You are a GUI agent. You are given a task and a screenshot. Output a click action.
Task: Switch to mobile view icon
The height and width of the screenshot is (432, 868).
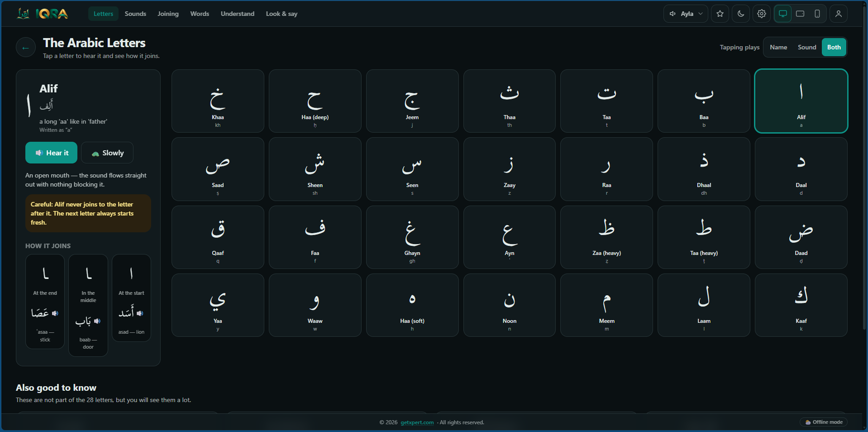click(x=817, y=14)
